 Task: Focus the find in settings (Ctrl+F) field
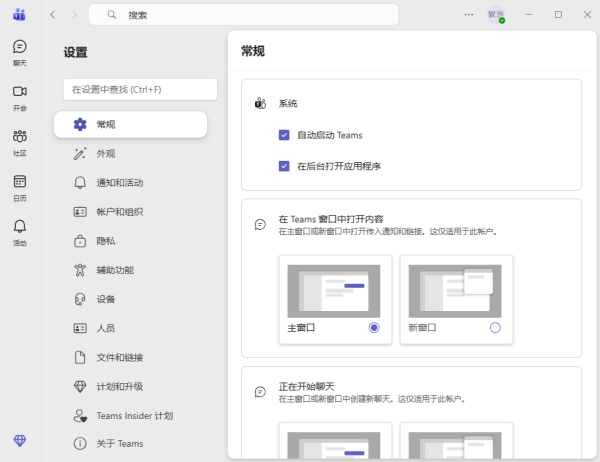pos(140,90)
